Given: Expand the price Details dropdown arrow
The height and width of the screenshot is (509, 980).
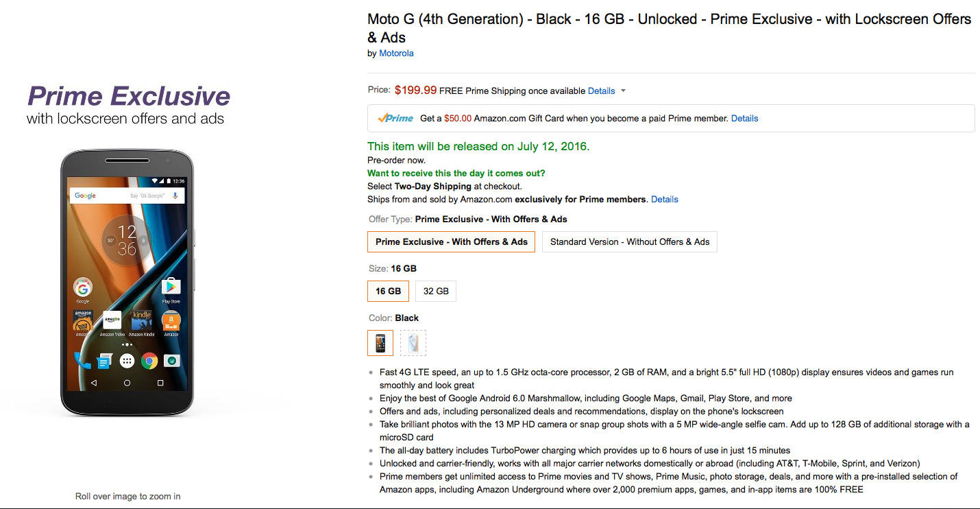Looking at the screenshot, I should (623, 91).
